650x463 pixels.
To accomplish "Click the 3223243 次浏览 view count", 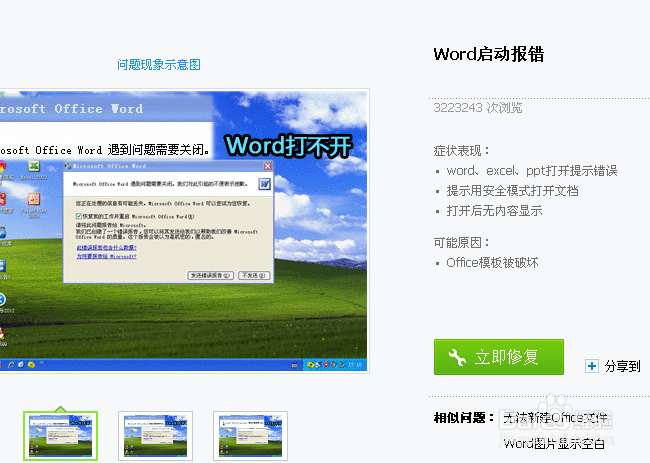I will click(x=478, y=108).
